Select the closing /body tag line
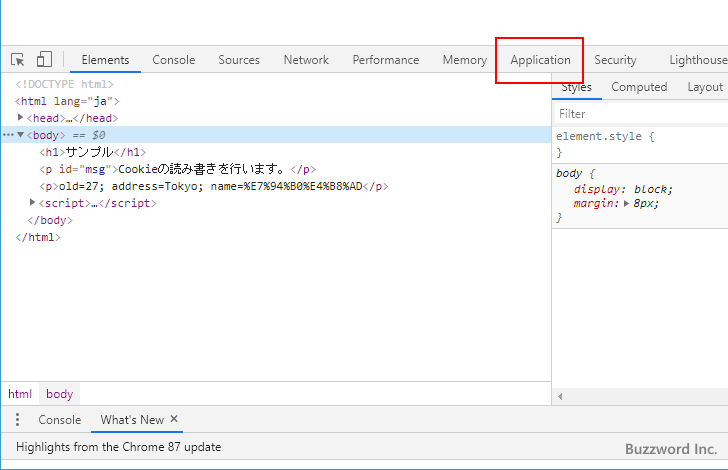The height and width of the screenshot is (470, 728). pos(50,220)
